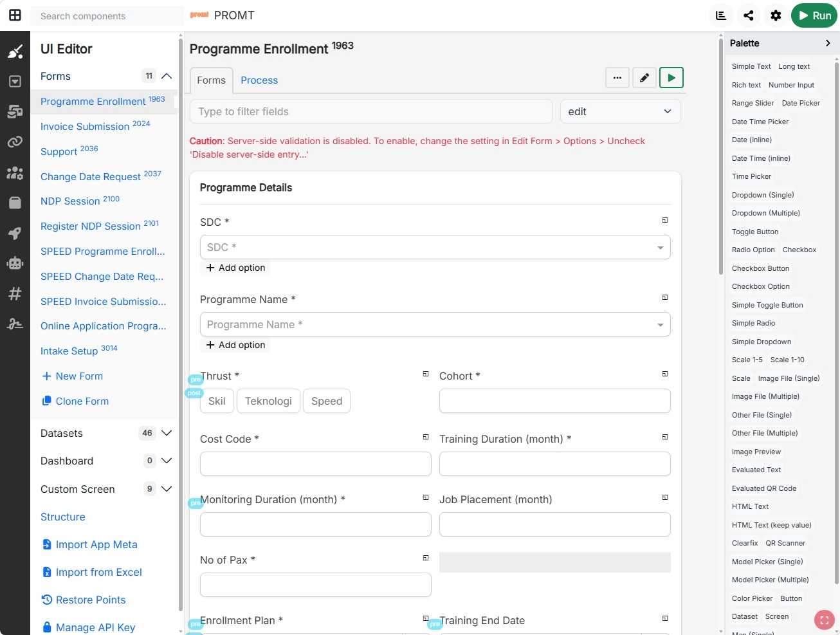
Task: Pick Scale 1-10 from the palette
Action: pos(787,360)
